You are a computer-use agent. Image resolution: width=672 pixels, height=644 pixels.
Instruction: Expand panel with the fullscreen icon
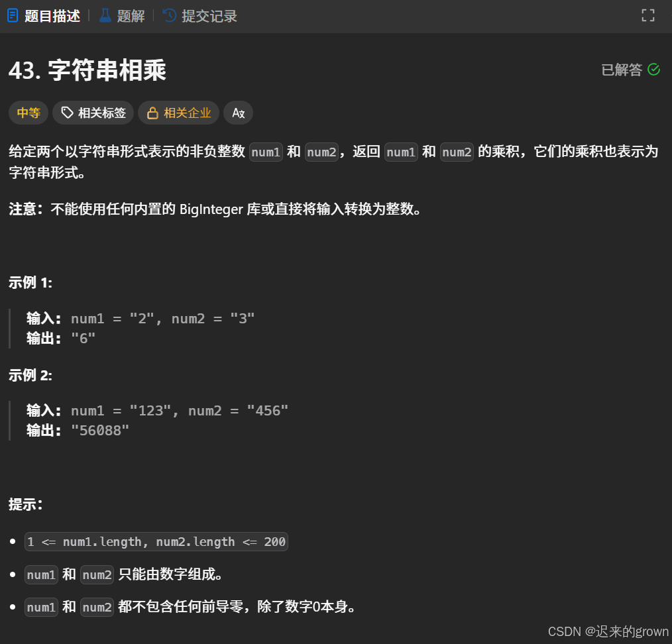648,15
